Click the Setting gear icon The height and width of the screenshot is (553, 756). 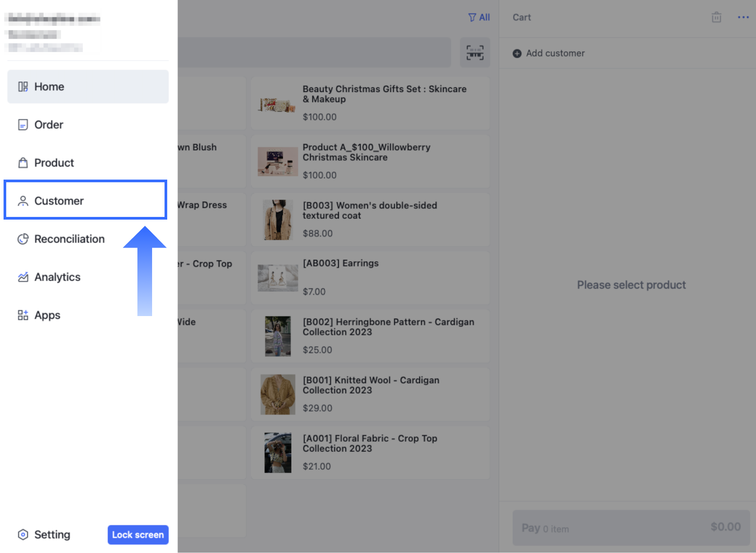[x=23, y=534]
